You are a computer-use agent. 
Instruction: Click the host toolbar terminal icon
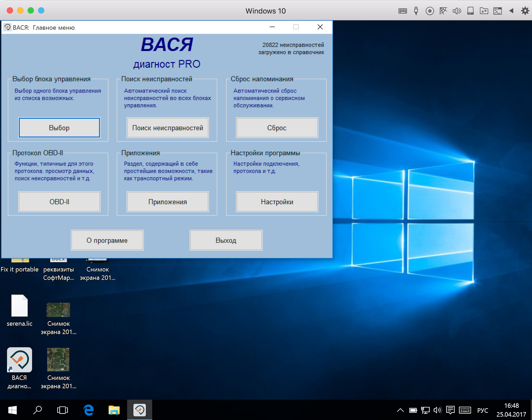498,11
